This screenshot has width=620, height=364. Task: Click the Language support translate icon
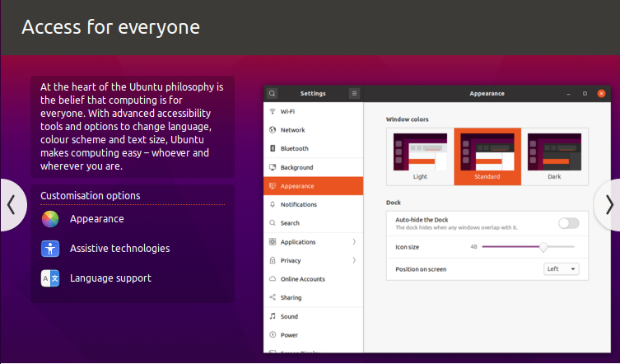pyautogui.click(x=51, y=278)
